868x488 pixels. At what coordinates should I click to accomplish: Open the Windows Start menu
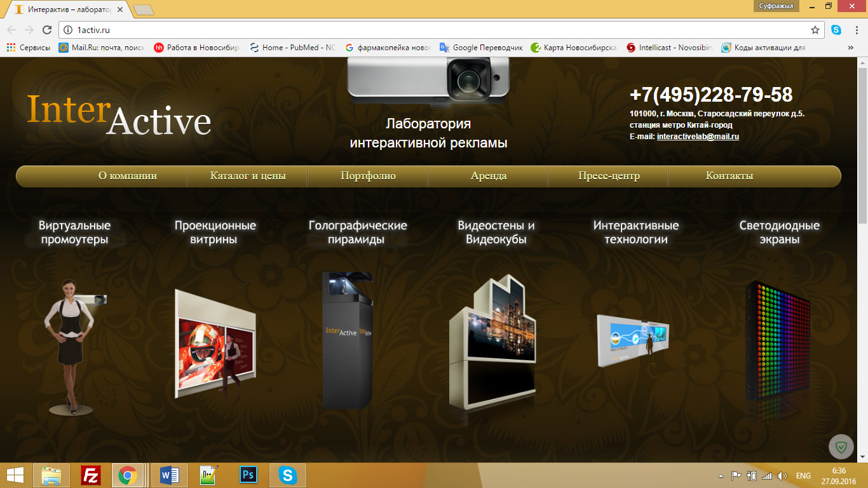[15, 475]
